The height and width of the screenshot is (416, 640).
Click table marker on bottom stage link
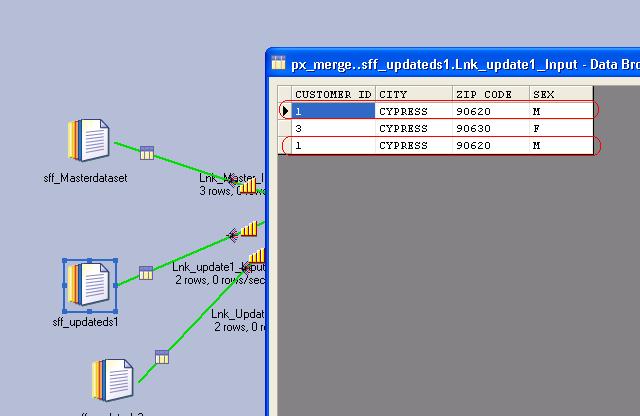[162, 357]
